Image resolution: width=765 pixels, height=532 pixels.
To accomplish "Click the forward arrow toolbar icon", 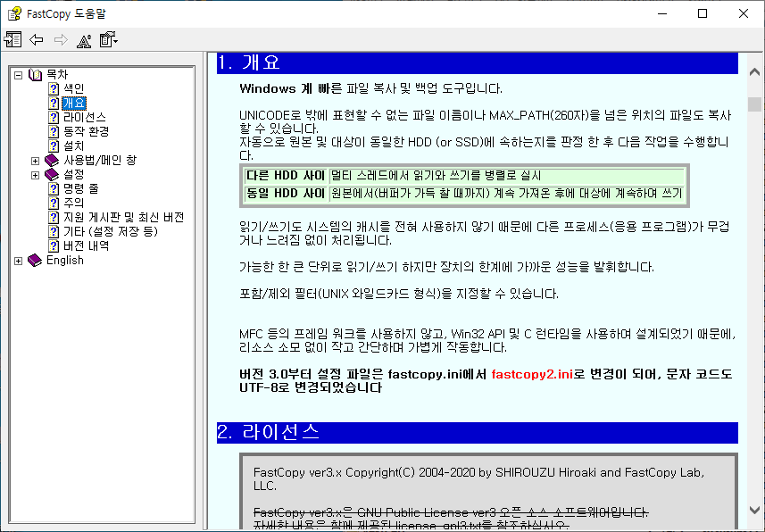I will [61, 39].
